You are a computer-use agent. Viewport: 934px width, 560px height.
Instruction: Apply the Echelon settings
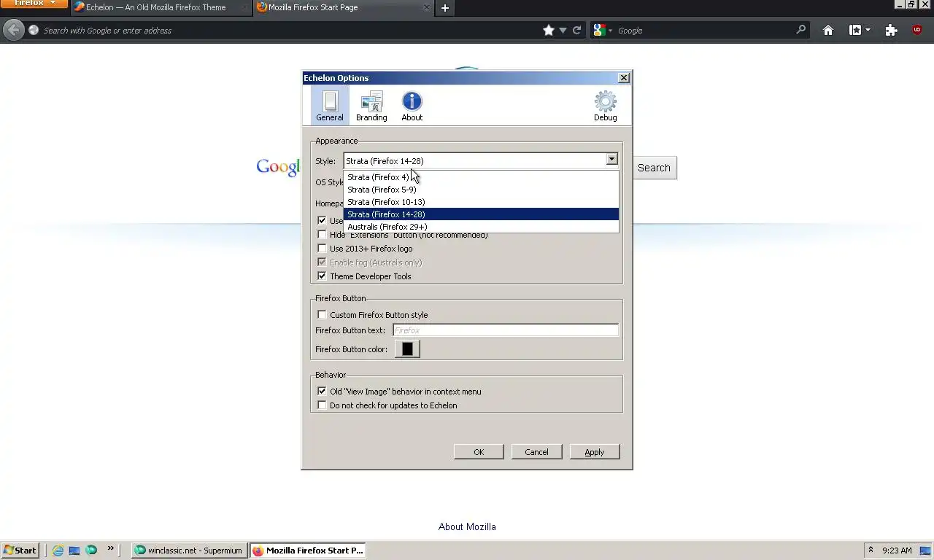click(x=595, y=452)
